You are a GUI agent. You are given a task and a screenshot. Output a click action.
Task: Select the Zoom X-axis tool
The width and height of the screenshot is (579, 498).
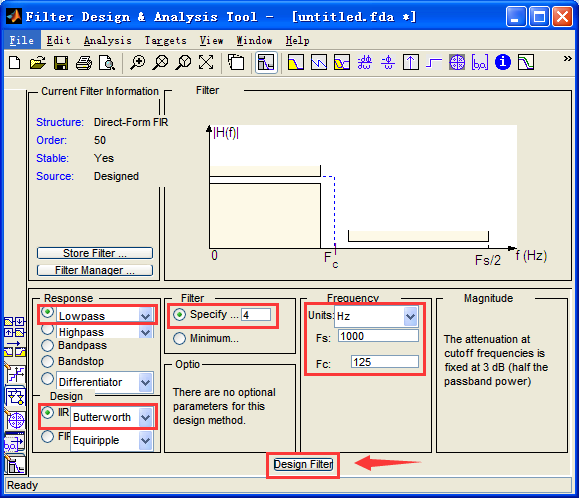[x=160, y=62]
